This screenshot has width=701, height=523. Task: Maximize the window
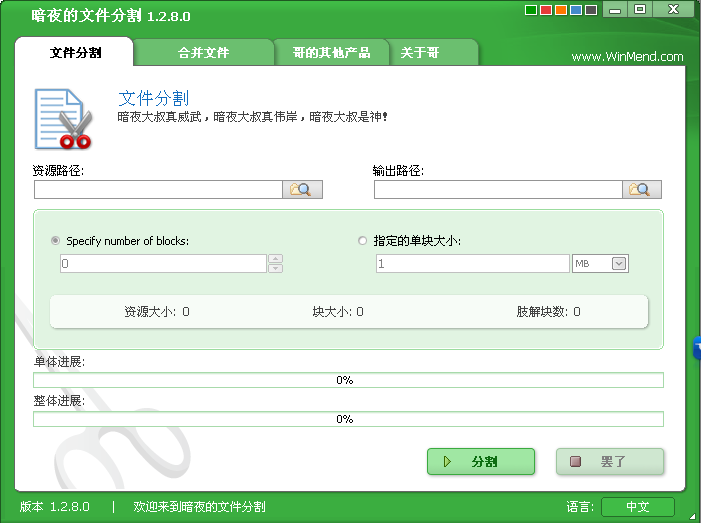(640, 9)
